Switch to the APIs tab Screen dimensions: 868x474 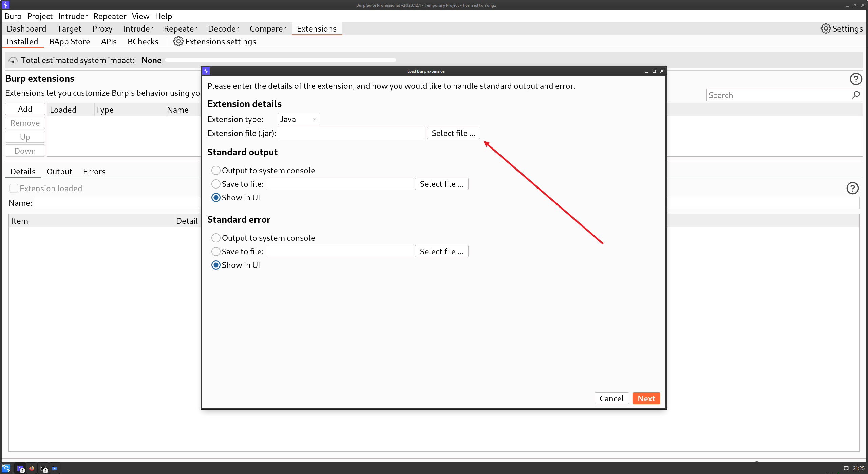pyautogui.click(x=108, y=41)
